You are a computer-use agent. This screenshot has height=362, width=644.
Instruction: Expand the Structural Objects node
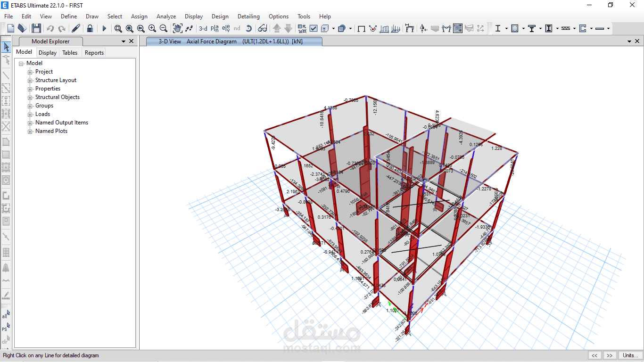tap(30, 98)
